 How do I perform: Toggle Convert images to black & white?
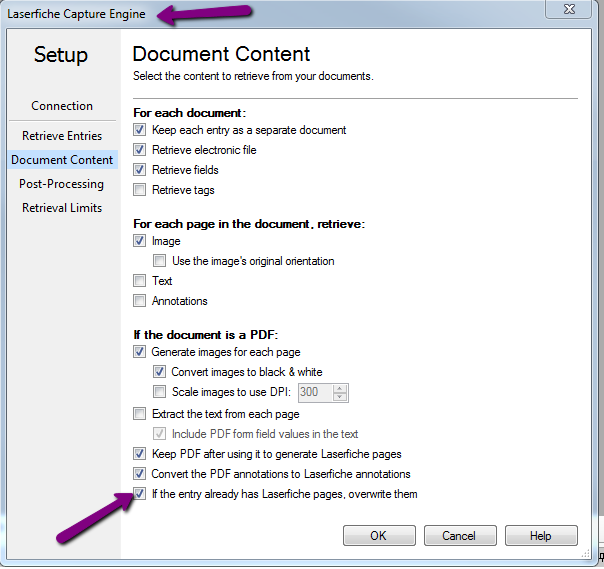point(159,372)
